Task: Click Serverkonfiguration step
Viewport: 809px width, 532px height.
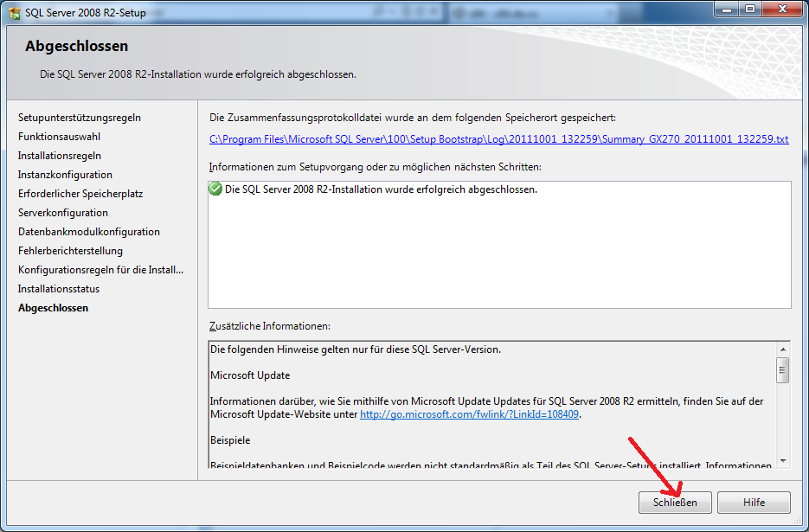Action: point(62,213)
